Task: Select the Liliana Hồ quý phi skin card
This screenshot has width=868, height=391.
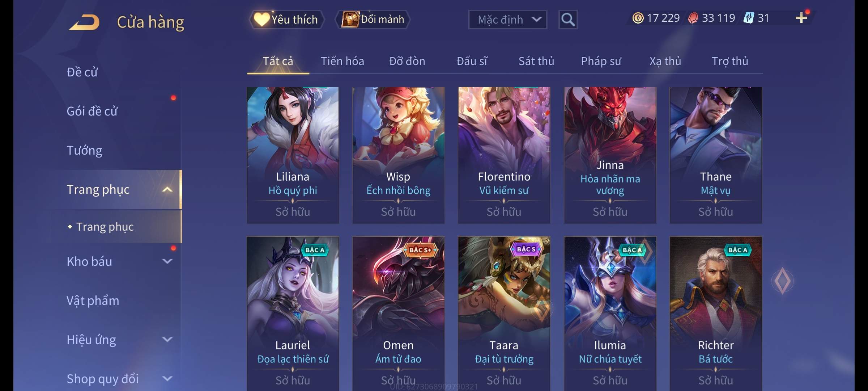Action: pos(293,155)
